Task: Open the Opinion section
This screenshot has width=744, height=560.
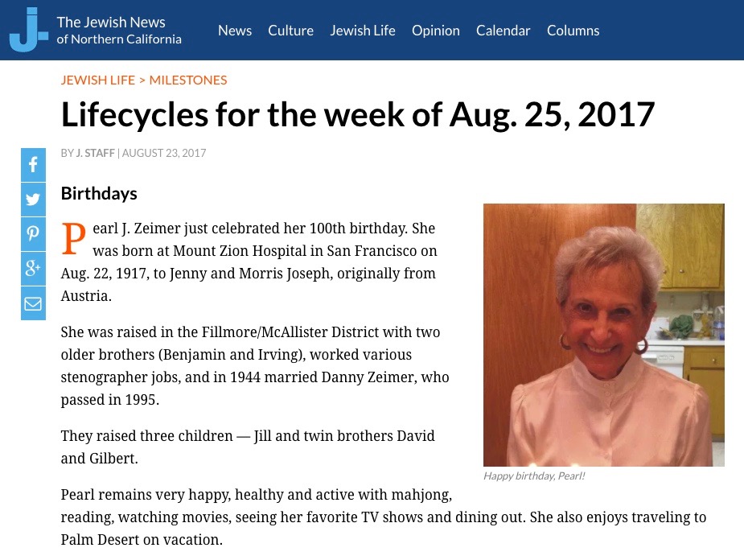Action: [436, 31]
